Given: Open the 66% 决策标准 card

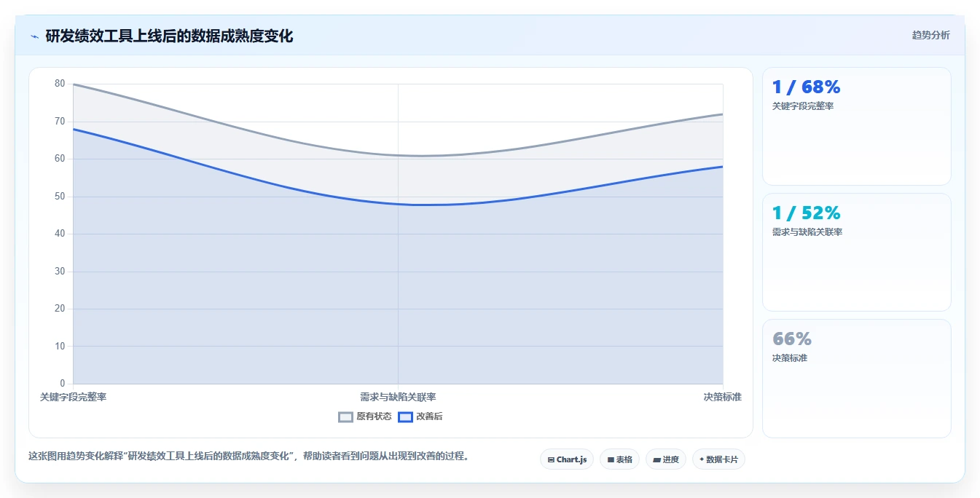Looking at the screenshot, I should click(x=857, y=379).
